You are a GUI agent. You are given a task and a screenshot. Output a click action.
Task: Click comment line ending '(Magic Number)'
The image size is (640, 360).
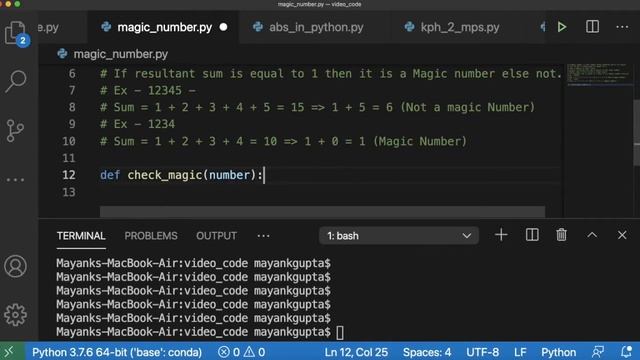tap(283, 141)
